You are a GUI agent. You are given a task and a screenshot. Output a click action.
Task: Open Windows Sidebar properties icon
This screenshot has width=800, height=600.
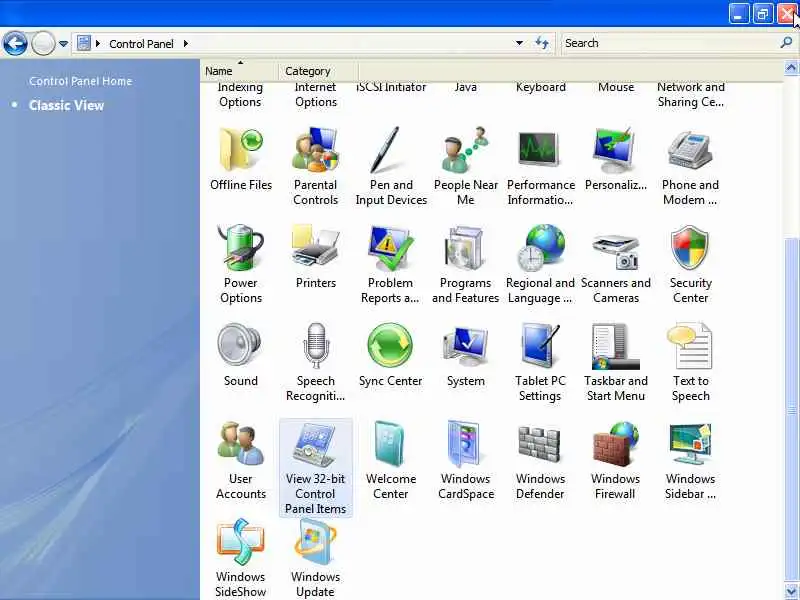[690, 444]
